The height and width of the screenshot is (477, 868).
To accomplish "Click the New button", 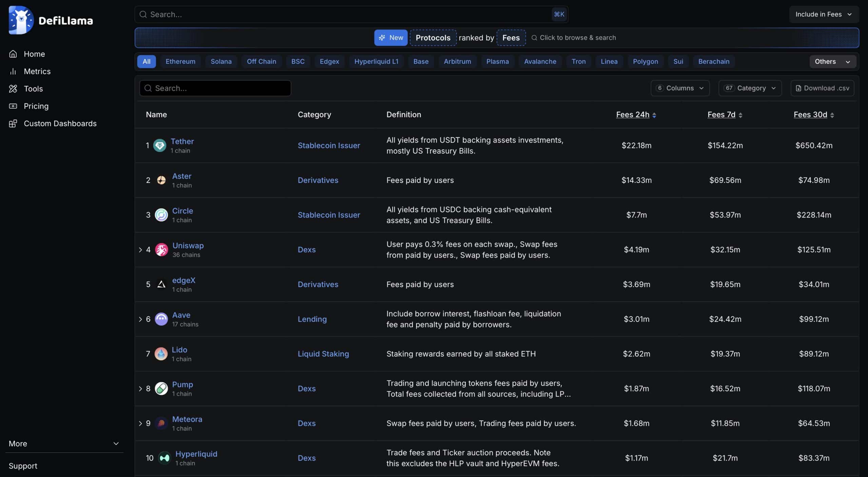I will [x=391, y=38].
